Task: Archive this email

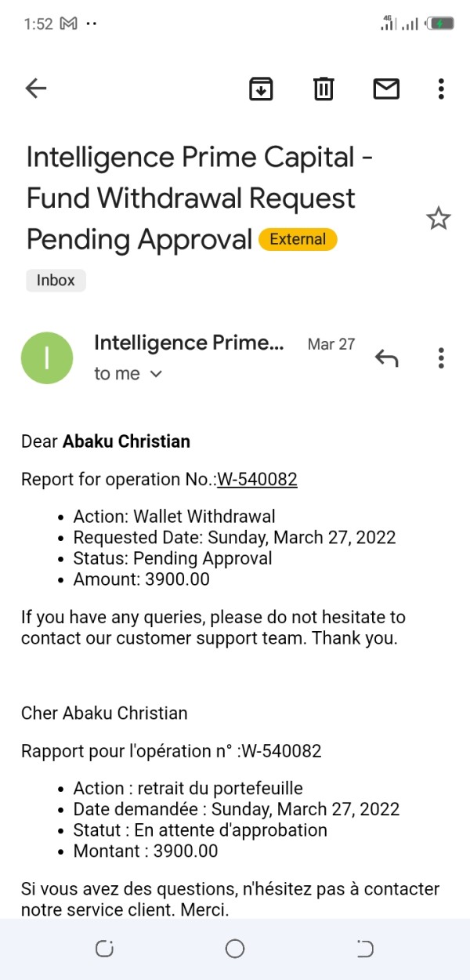Action: 261,89
